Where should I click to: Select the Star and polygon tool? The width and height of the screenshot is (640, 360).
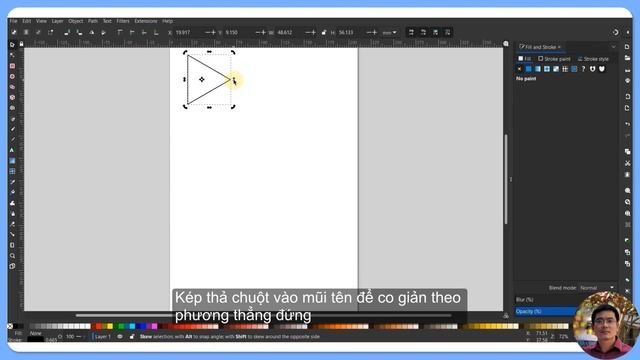[x=12, y=87]
